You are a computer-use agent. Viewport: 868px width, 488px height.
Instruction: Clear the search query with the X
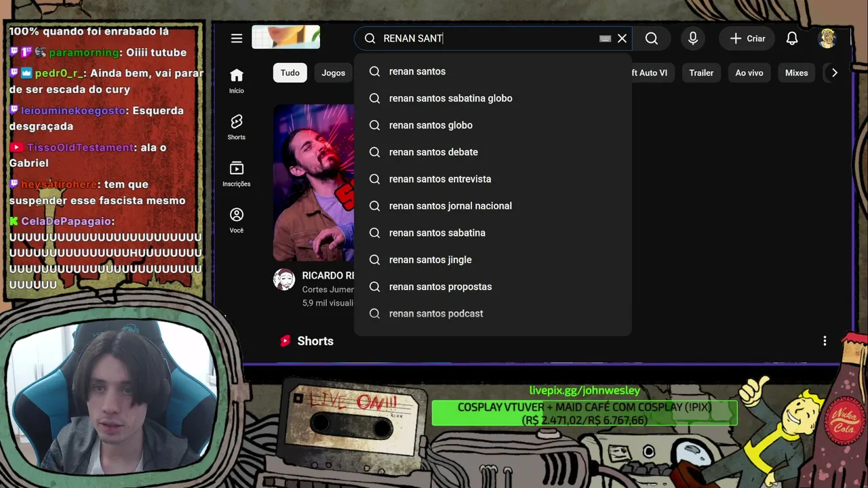(x=622, y=39)
